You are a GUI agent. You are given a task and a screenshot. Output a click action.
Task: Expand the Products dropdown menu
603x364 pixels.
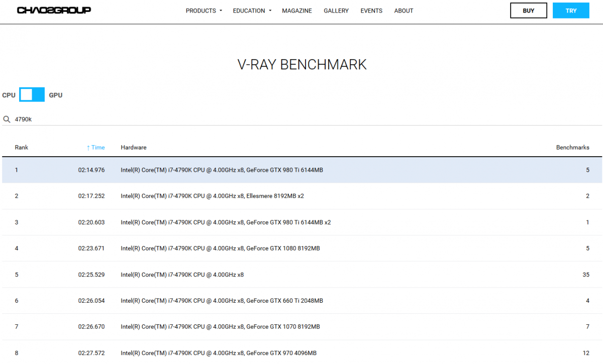[204, 11]
